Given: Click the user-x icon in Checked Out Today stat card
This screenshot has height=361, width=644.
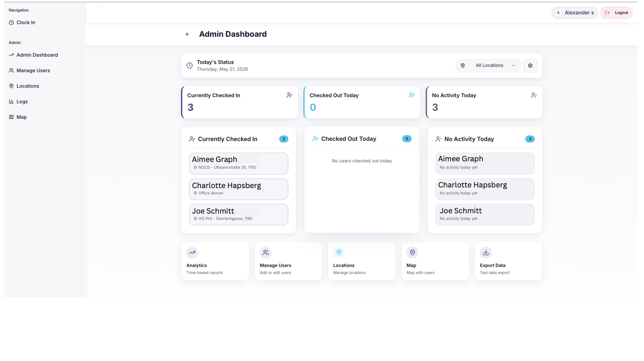Looking at the screenshot, I should pyautogui.click(x=412, y=95).
